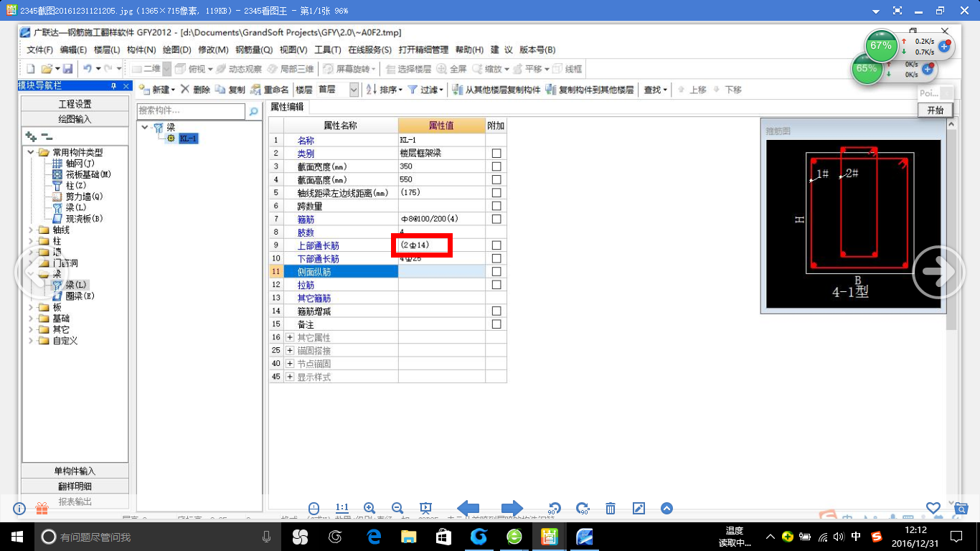Screen dimensions: 980x551
Task: Click the viewer rotate-right 90° icon
Action: click(x=582, y=508)
